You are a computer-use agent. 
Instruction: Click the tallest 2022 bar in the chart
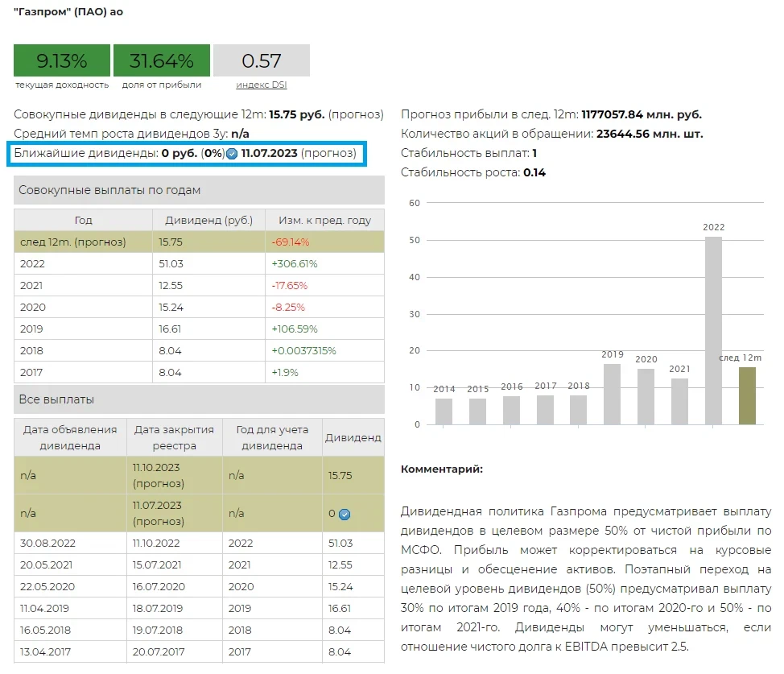click(713, 330)
